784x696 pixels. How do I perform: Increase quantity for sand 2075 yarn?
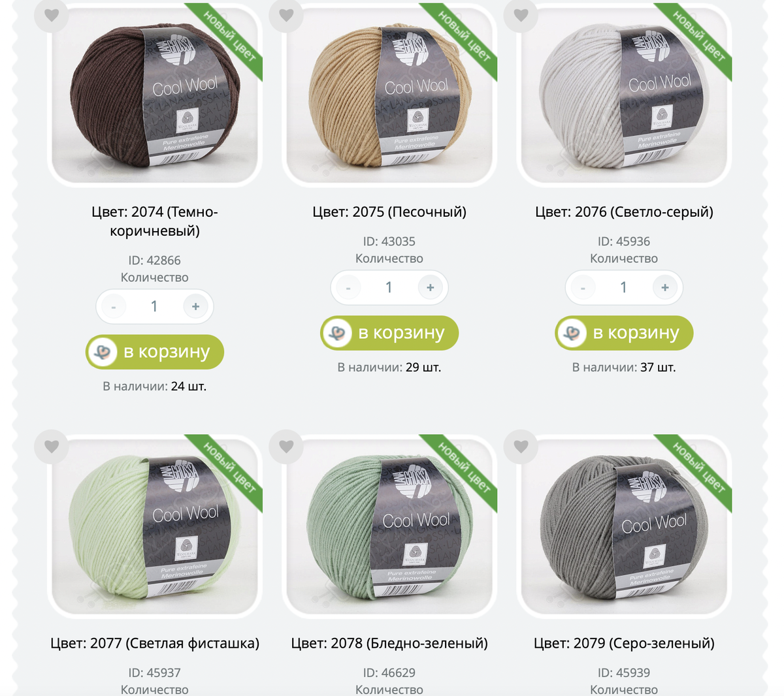pos(430,287)
